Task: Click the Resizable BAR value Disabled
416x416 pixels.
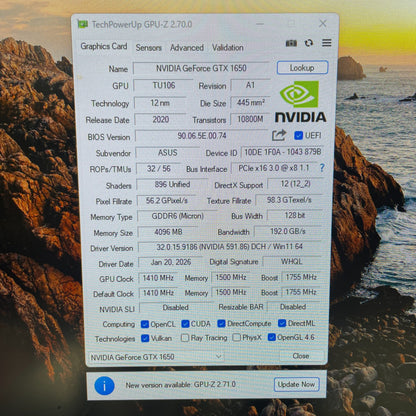Action: click(x=293, y=307)
